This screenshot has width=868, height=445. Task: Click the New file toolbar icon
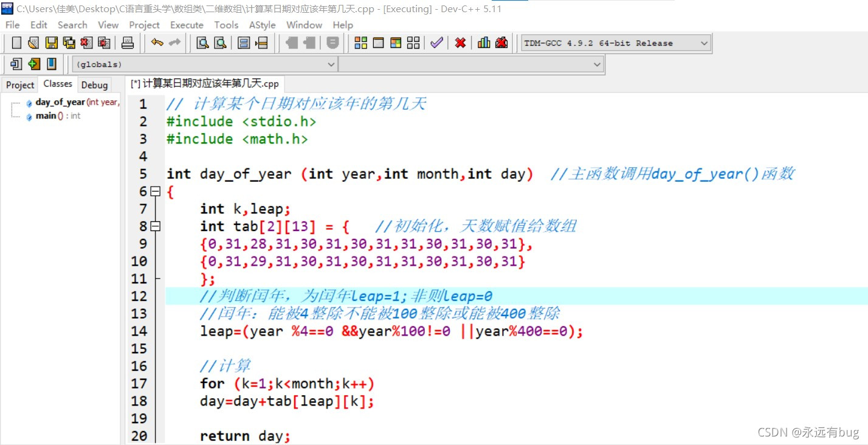[x=16, y=43]
